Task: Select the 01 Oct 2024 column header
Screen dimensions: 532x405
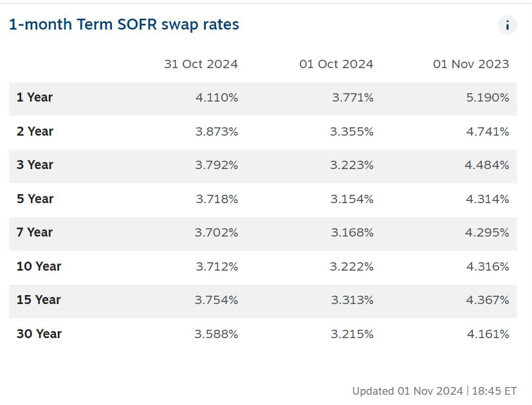Action: [x=336, y=64]
